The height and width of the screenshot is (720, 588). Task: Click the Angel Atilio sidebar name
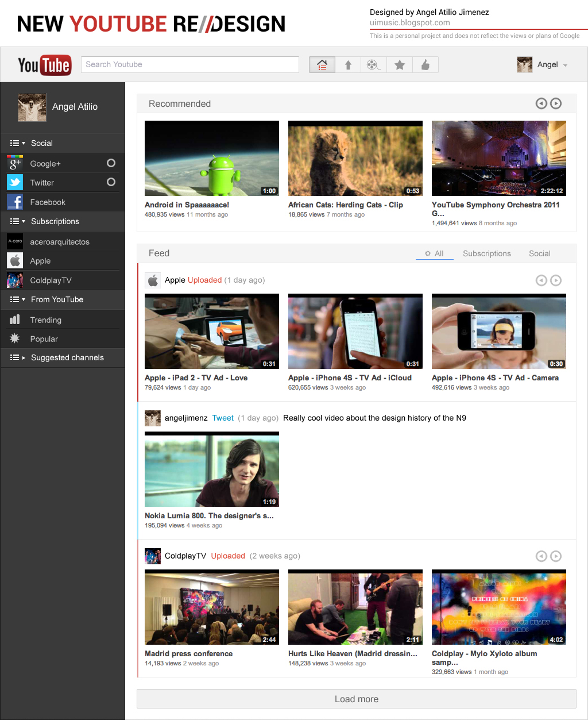tap(75, 107)
